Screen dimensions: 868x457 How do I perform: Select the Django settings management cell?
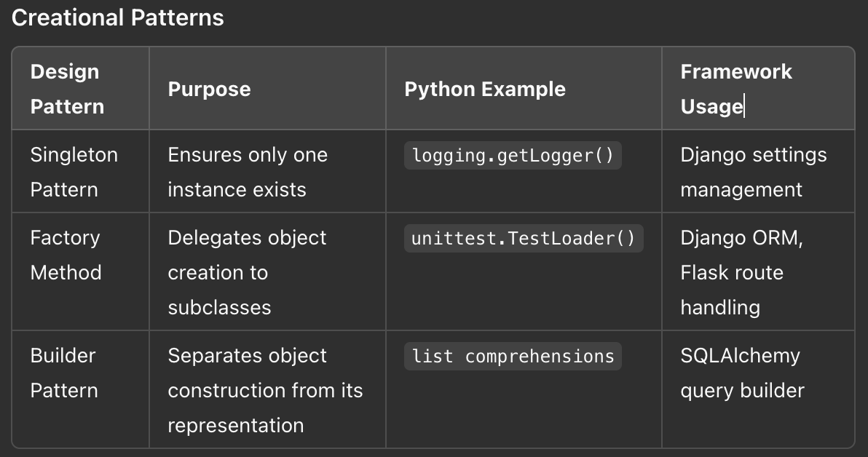point(758,172)
